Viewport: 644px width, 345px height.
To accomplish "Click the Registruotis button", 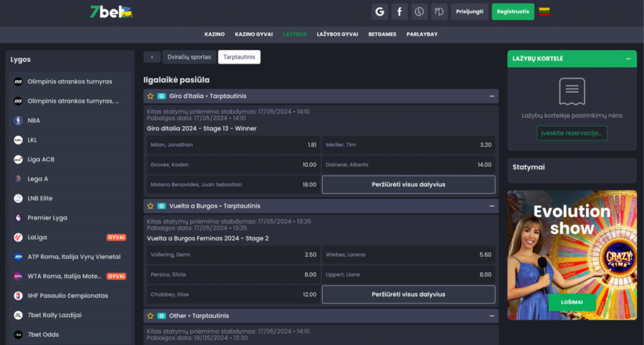I will click(513, 11).
